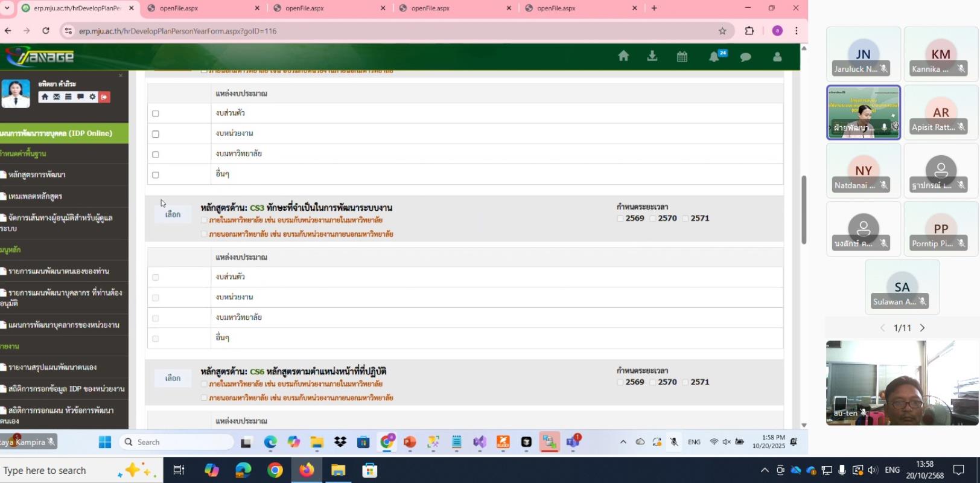This screenshot has height=483, width=980.
Task: Click the chat bubble icon in green header
Action: pos(746,57)
